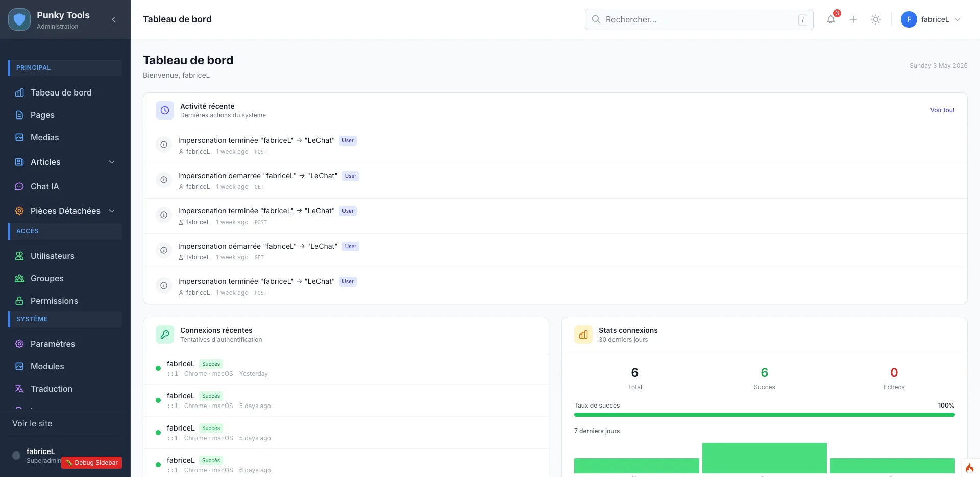Open the fabriceL user dropdown
980x477 pixels.
932,19
